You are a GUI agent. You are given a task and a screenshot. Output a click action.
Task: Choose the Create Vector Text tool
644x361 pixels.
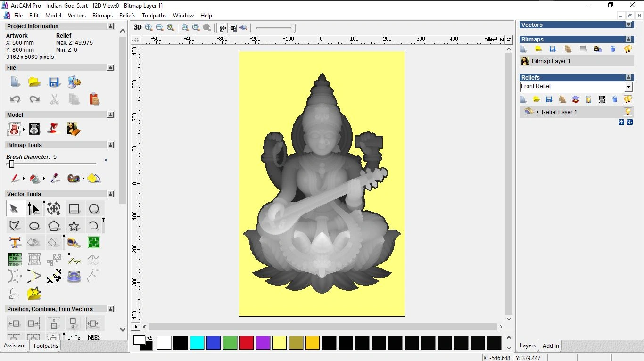[15, 243]
